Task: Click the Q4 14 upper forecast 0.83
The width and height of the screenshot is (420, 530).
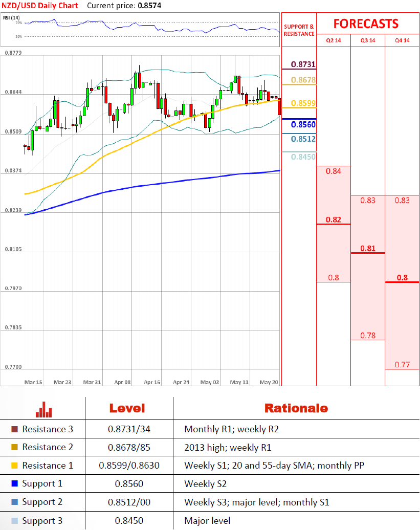Action: [402, 201]
